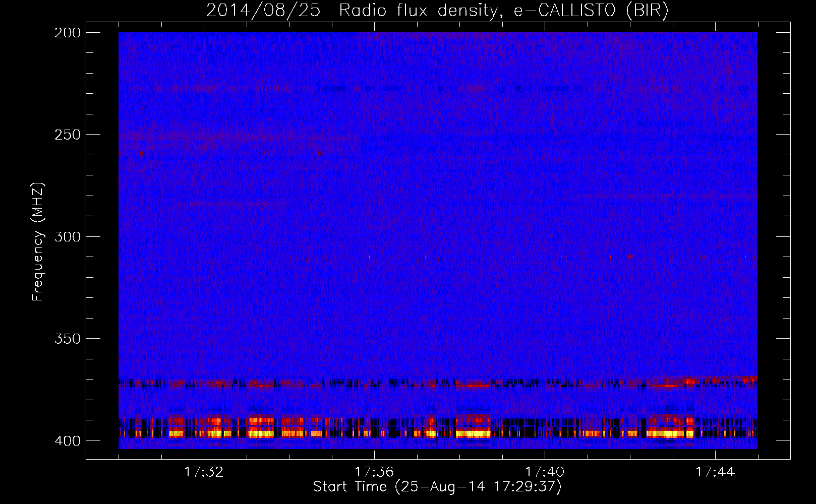
Task: Click the 250 frequency tick label
Action: pyautogui.click(x=67, y=135)
